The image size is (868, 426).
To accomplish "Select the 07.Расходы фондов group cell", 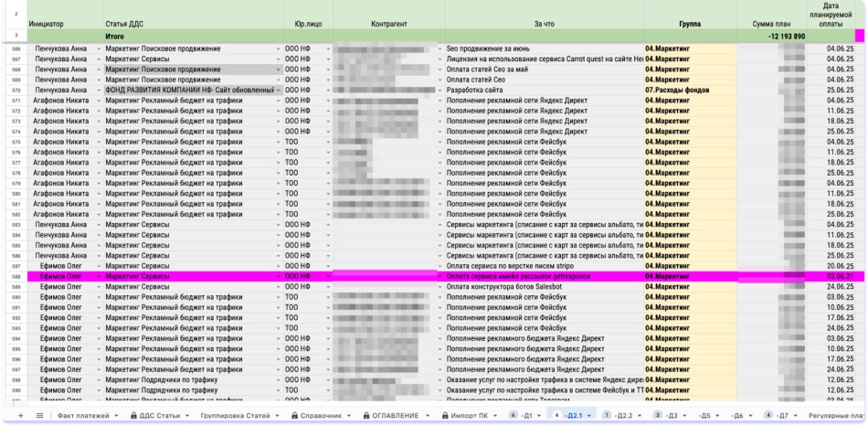I will 689,91.
